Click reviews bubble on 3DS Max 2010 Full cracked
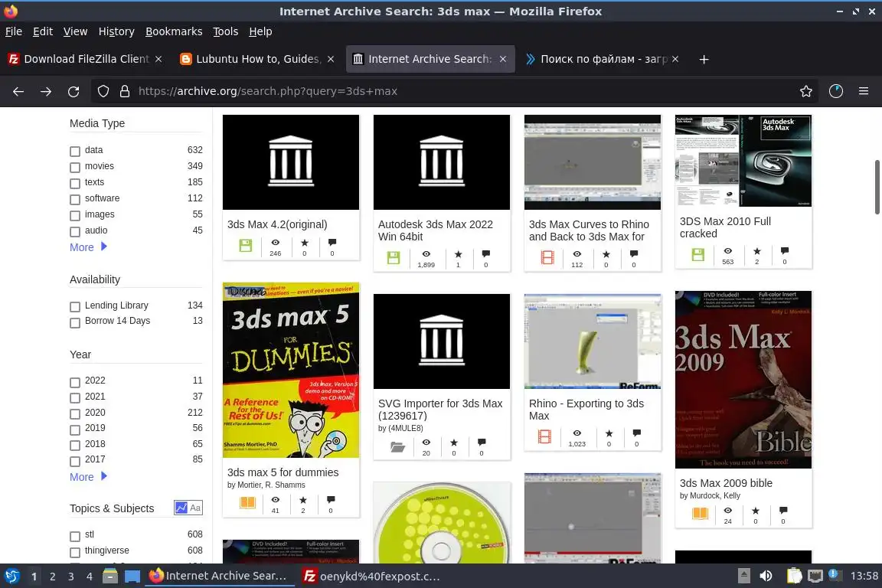This screenshot has width=882, height=588. pos(785,251)
